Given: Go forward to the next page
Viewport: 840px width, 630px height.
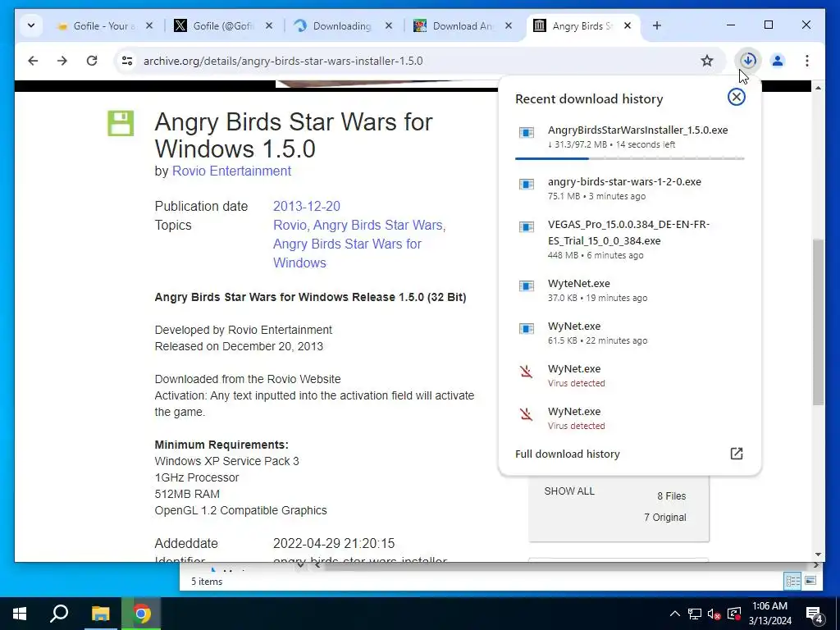Looking at the screenshot, I should pos(62,61).
